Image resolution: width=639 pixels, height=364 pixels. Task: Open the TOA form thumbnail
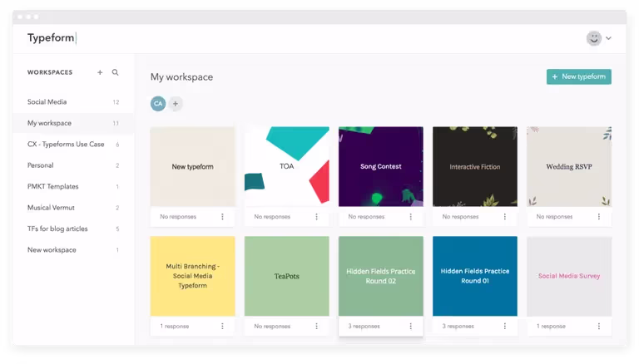(287, 166)
